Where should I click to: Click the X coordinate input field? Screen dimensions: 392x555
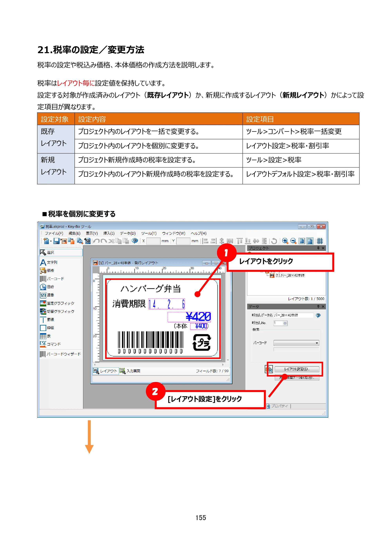(153, 241)
